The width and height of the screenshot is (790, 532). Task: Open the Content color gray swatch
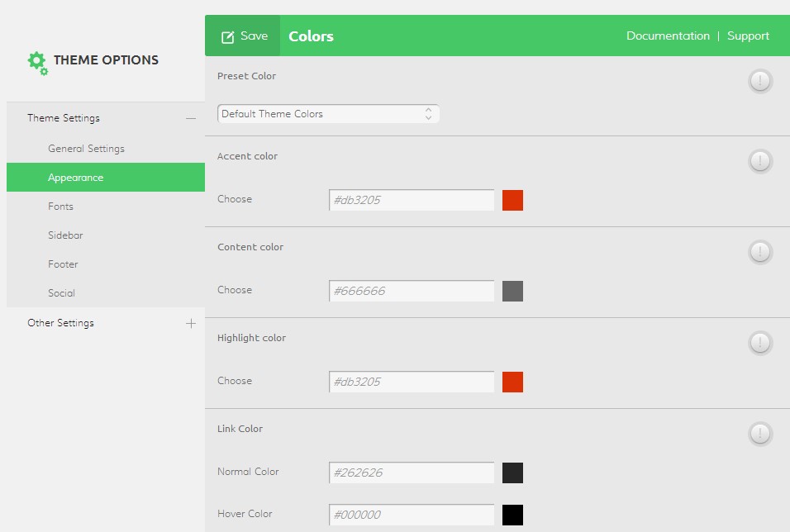click(x=512, y=291)
